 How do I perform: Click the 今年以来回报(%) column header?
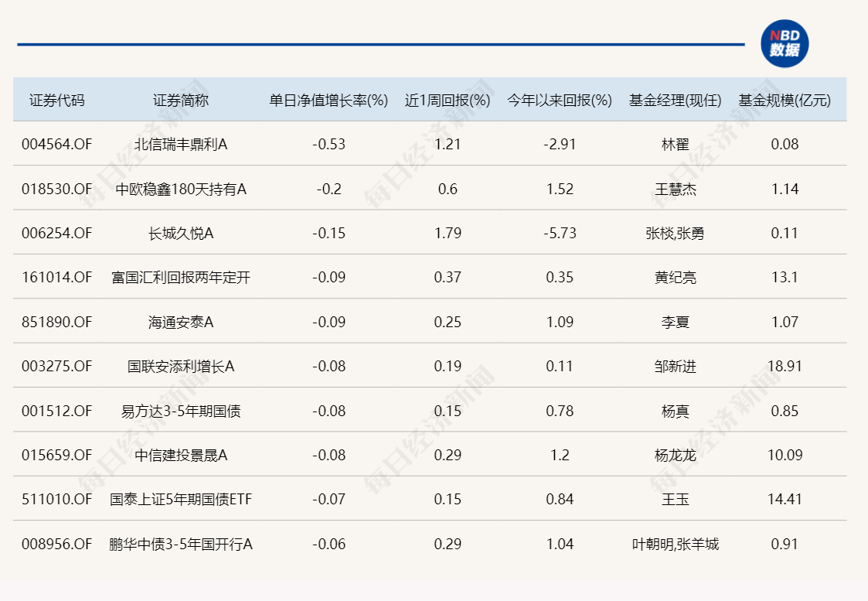560,101
